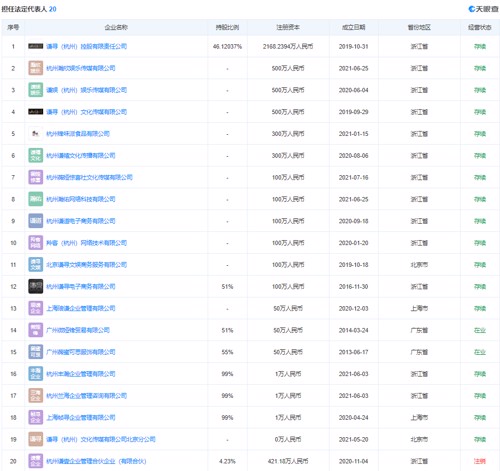The image size is (500, 471).
Task: Click the 注册资本 column header
Action: pos(288,27)
